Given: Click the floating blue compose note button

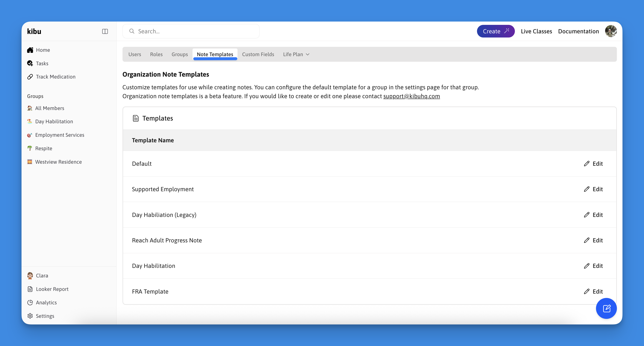Looking at the screenshot, I should (x=606, y=308).
